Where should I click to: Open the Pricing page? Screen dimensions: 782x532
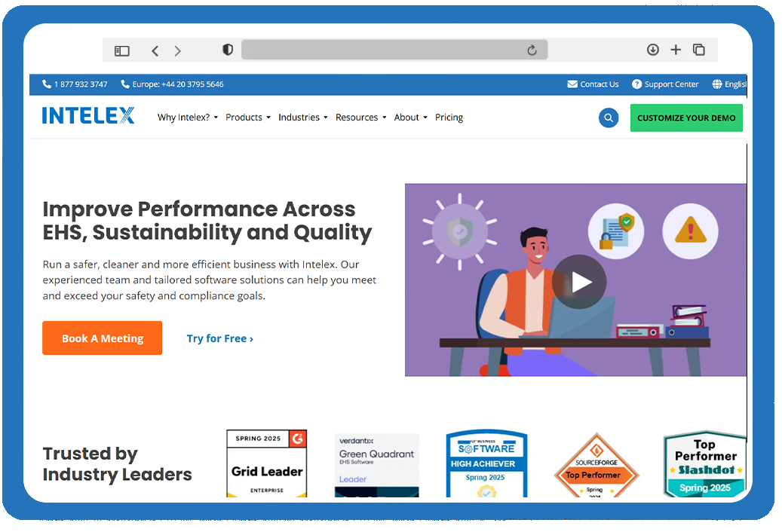pos(449,118)
